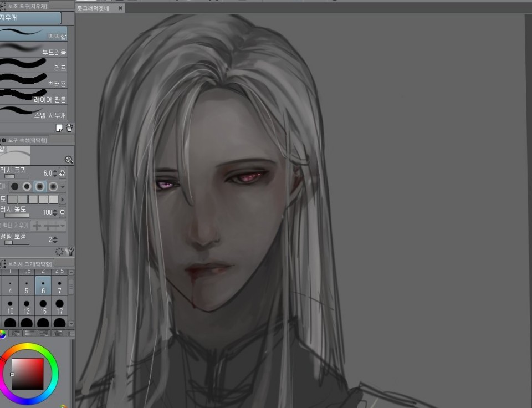Screen dimensions: 532x408
Task: Select the softest blurred hardness option
Action: pyautogui.click(x=53, y=186)
